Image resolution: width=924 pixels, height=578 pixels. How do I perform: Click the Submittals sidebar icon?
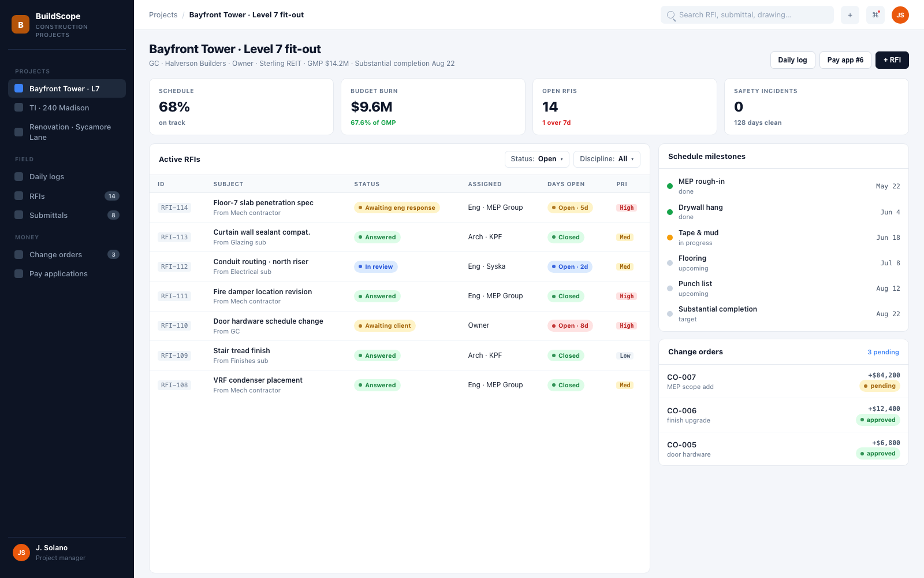coord(19,215)
